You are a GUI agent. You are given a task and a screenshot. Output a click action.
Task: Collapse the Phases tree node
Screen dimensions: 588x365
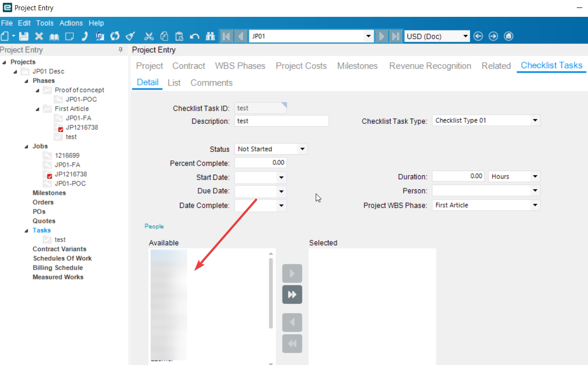click(x=27, y=81)
